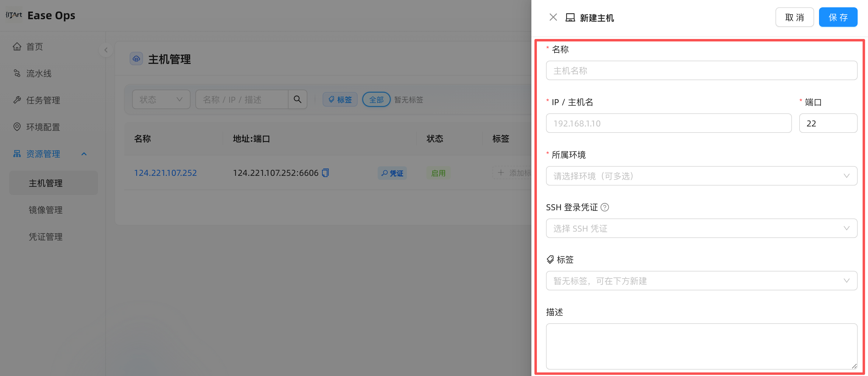Screen dimensions: 868x376
Task: Click the cluster icon beside 资源管理
Action: coord(17,154)
